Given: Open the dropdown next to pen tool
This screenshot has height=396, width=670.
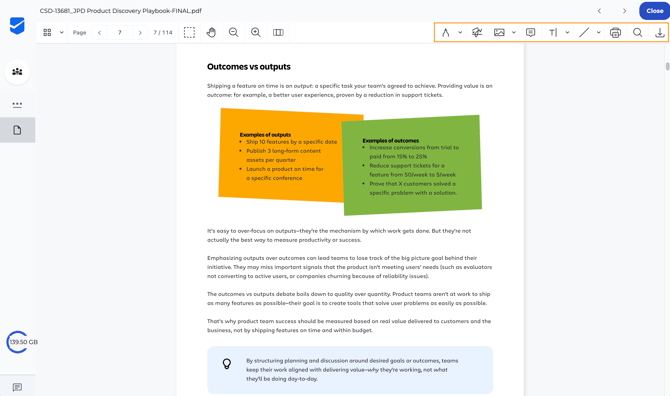Looking at the screenshot, I should [x=460, y=32].
